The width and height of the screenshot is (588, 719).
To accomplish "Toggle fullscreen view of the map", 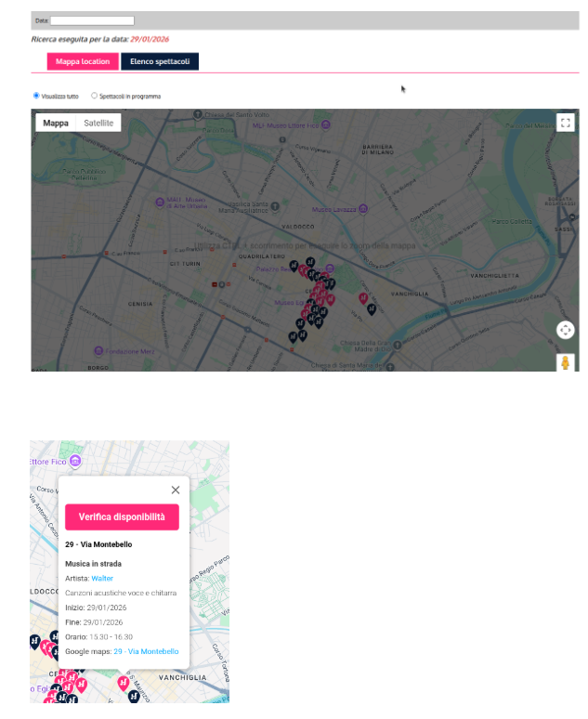I will [x=565, y=123].
